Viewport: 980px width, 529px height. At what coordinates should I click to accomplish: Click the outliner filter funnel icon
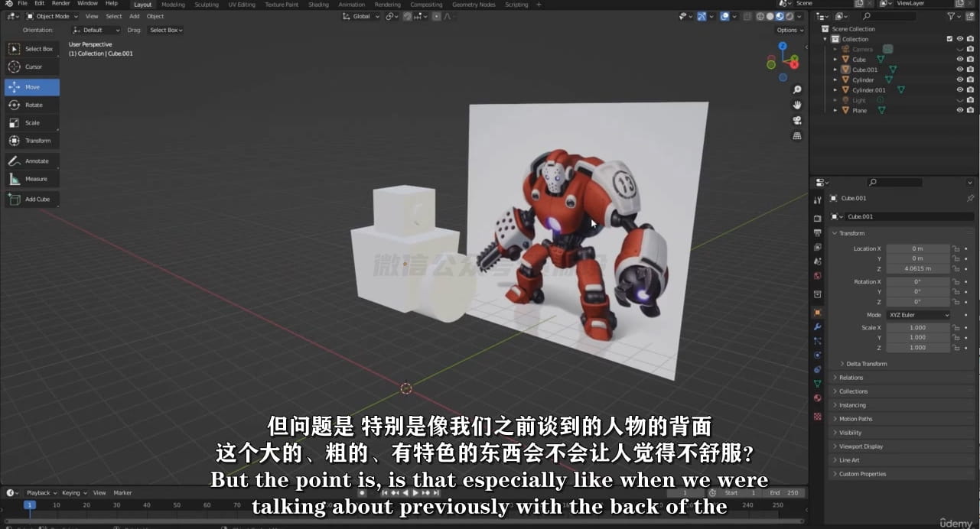coord(951,16)
